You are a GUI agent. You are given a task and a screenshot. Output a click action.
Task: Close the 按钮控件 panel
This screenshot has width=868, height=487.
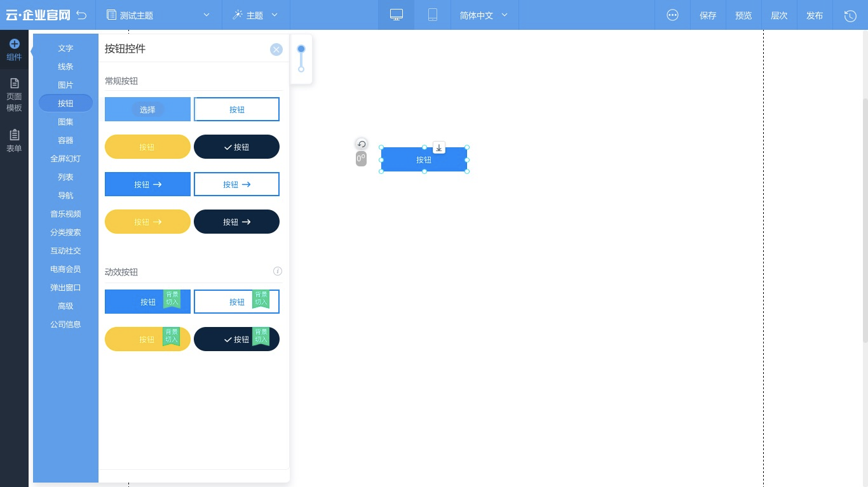point(276,50)
